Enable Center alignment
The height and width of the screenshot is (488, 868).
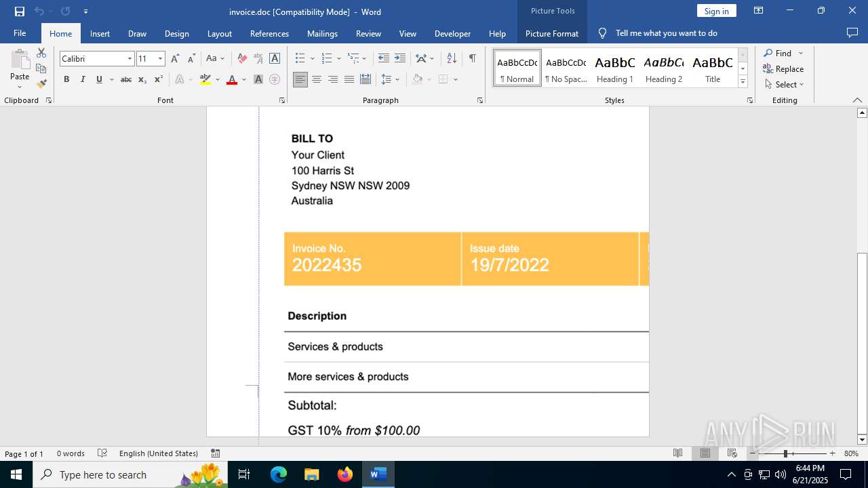(317, 79)
